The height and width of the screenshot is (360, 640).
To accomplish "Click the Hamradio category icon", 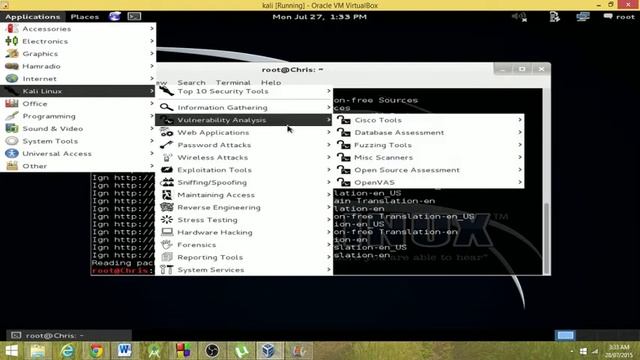I will [x=12, y=66].
